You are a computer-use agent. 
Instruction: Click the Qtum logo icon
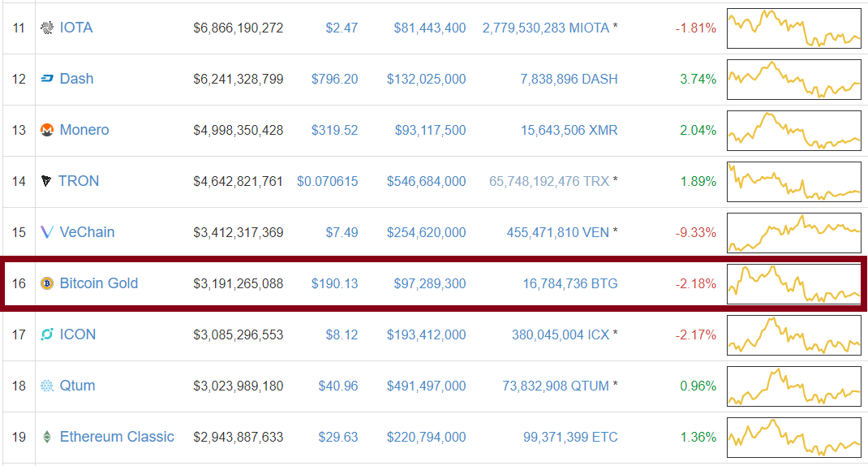pos(47,386)
